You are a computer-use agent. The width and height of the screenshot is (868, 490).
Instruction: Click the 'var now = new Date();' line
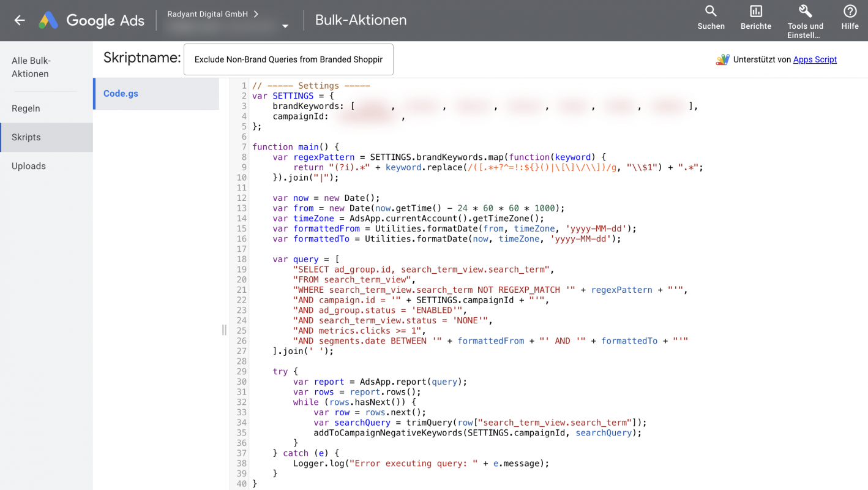coord(326,198)
